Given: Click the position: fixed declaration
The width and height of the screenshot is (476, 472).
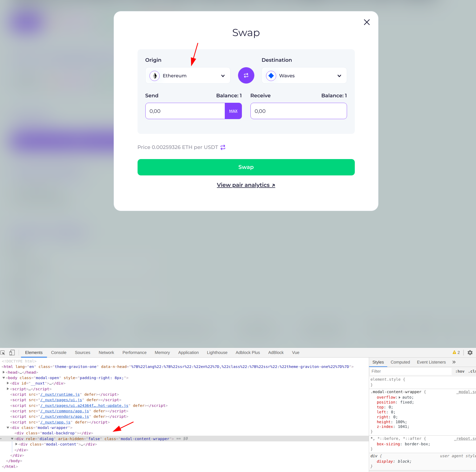Looking at the screenshot, I should point(395,402).
